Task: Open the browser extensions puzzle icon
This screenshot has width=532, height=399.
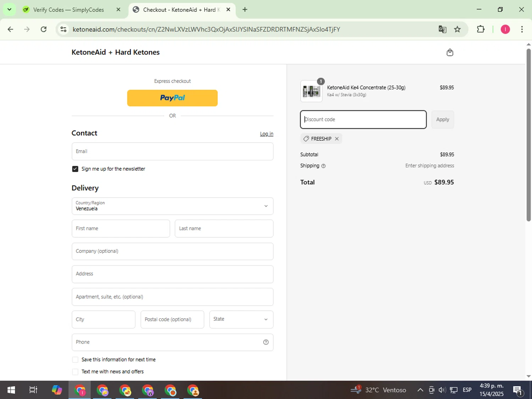Action: pos(481,29)
